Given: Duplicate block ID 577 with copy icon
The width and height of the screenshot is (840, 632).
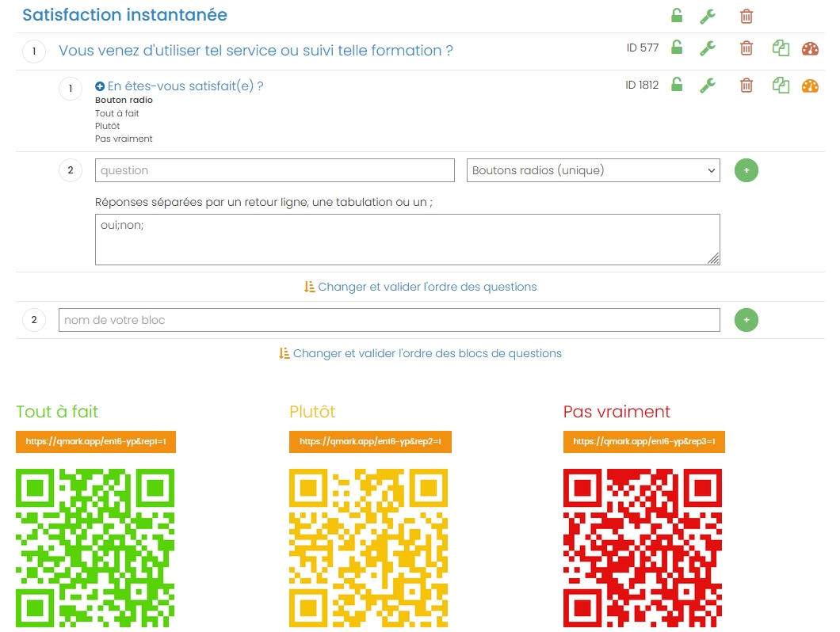Looking at the screenshot, I should (781, 48).
